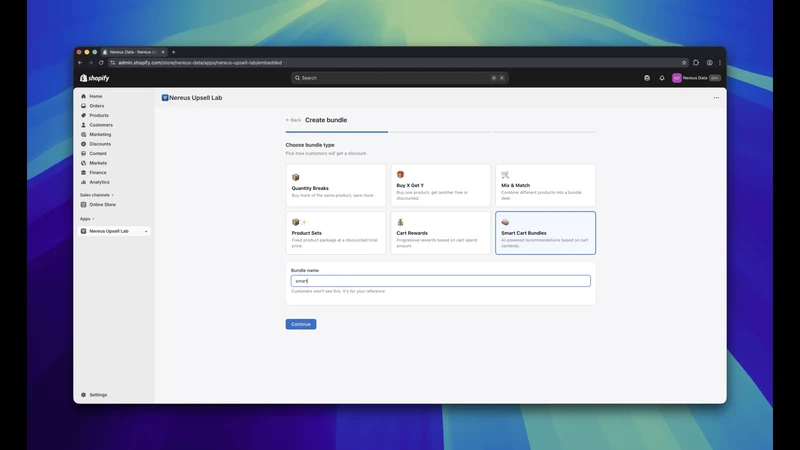The height and width of the screenshot is (450, 800).
Task: Choose the Buy X Get Y bundle type
Action: click(x=440, y=185)
